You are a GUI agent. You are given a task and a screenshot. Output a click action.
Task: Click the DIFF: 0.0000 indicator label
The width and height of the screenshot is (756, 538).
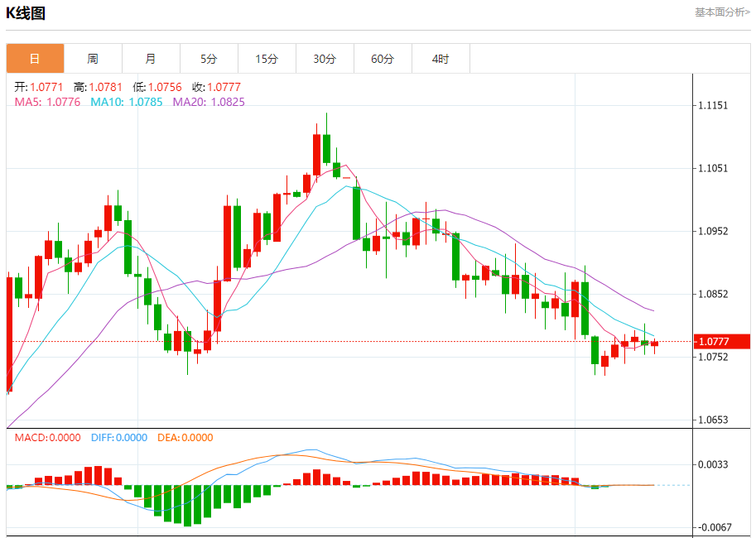118,438
